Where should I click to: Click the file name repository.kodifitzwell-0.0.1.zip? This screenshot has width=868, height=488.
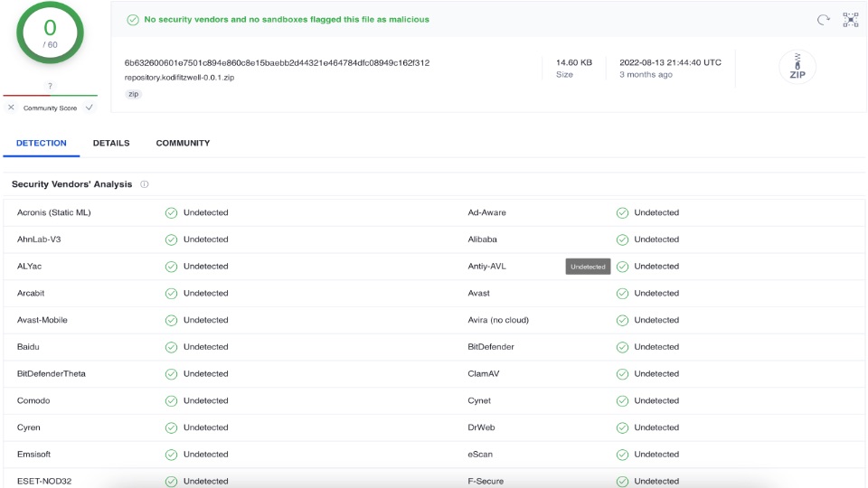179,78
